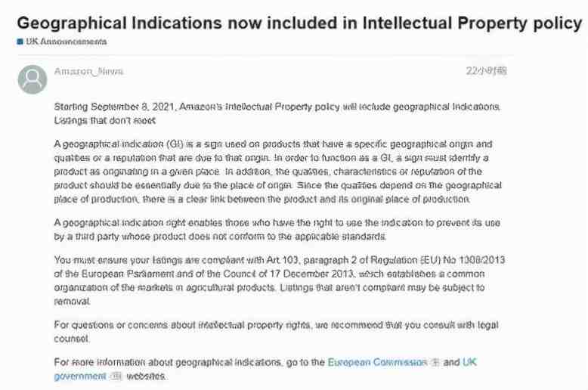Click the word "counsel" in the post
Viewport: 588px width, 390px height.
coord(71,339)
